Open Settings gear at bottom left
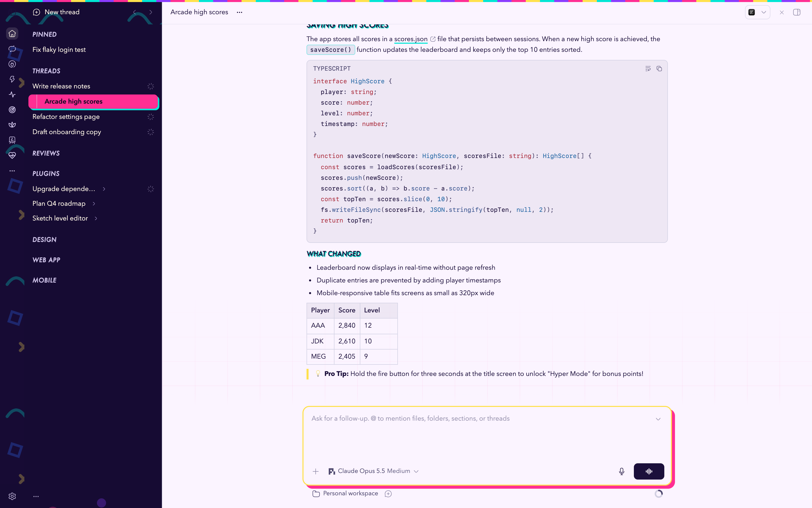Screen dimensions: 812x508 coord(12,496)
